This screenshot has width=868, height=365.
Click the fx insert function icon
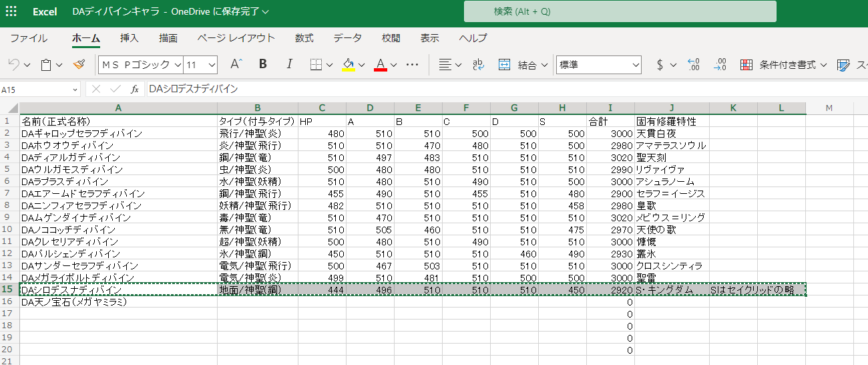[x=135, y=88]
